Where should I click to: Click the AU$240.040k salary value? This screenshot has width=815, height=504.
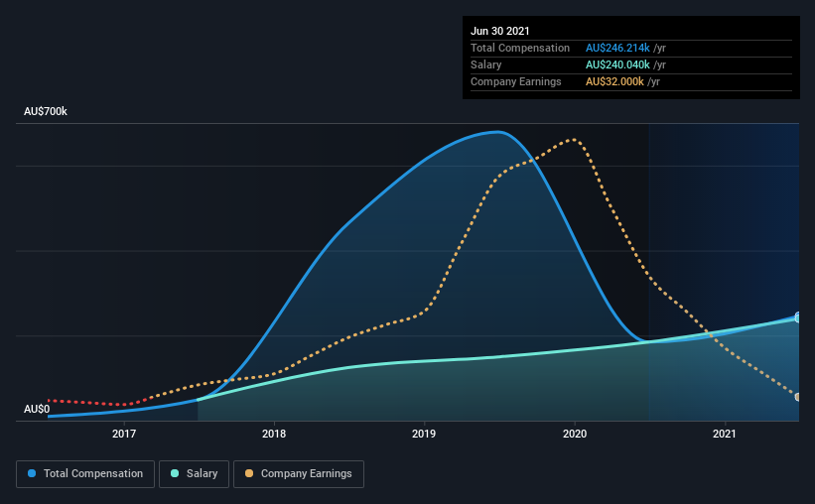[x=617, y=64]
